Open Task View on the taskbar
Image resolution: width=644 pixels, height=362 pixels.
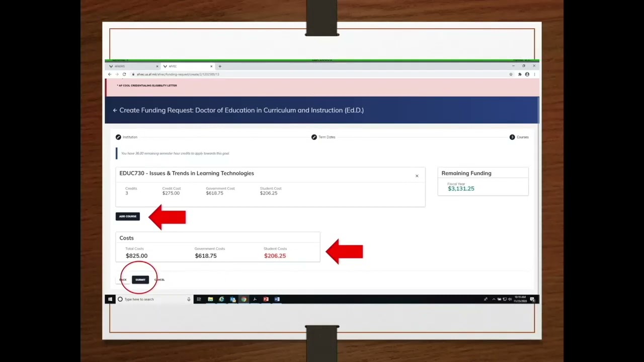(199, 299)
